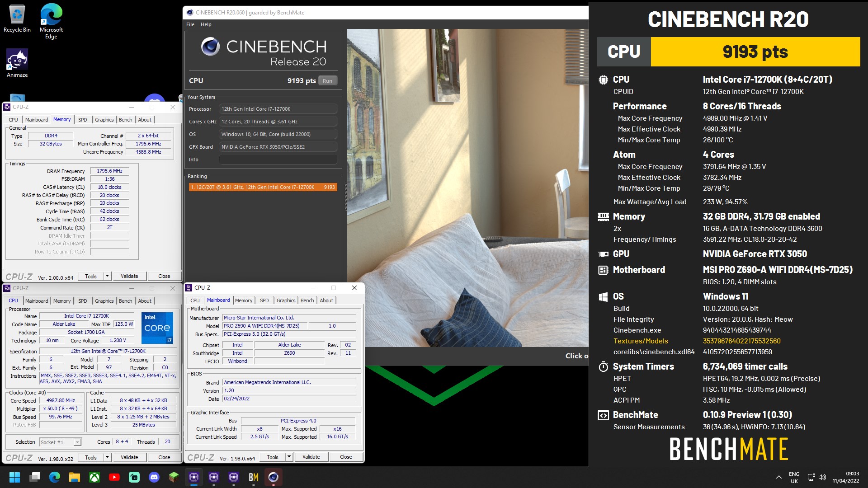Click Validate in CPU-Z 2.00.0.x64 window
Viewport: 868px width, 488px height.
click(129, 276)
